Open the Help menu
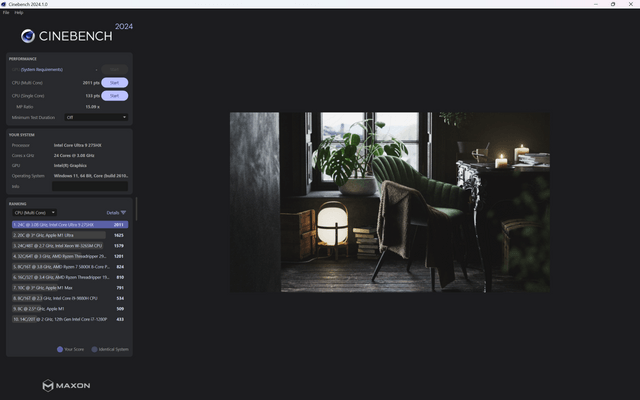 pyautogui.click(x=19, y=12)
